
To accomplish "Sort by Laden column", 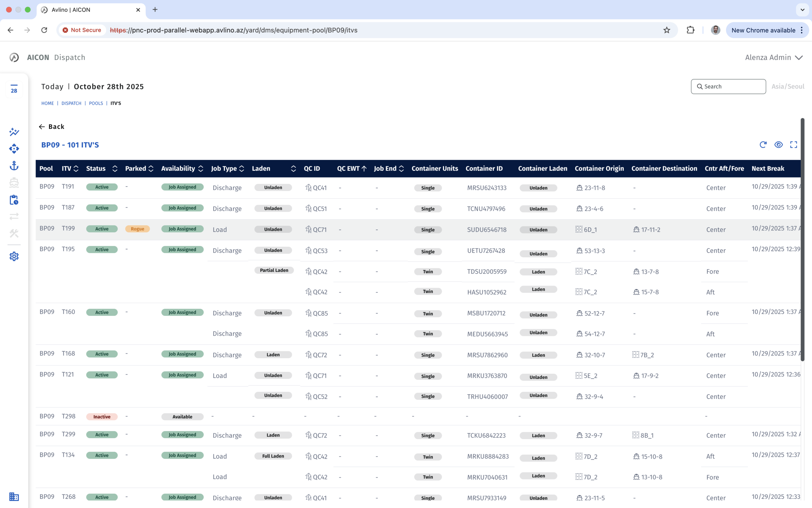I will point(293,169).
